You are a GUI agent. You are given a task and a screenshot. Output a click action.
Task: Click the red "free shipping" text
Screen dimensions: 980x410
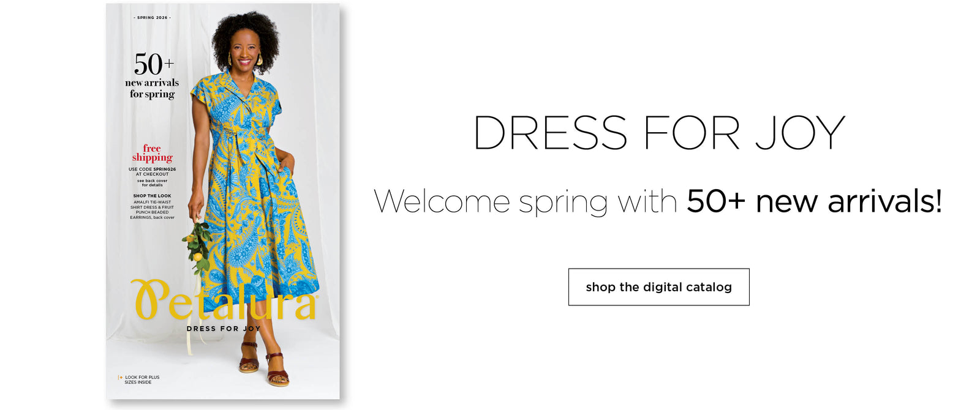[x=152, y=153]
